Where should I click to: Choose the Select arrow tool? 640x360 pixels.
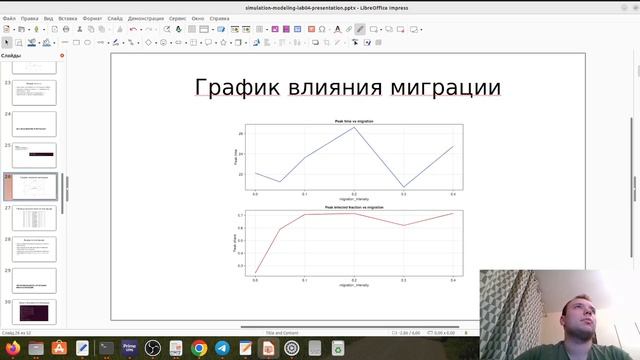(x=6, y=42)
